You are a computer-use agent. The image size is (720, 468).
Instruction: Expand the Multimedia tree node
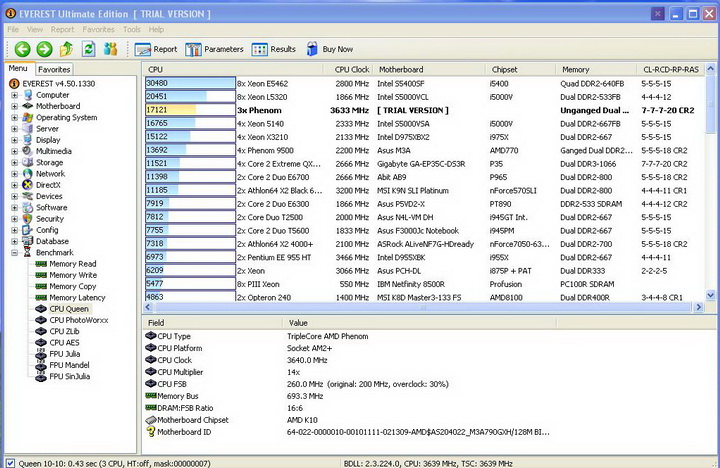point(14,151)
